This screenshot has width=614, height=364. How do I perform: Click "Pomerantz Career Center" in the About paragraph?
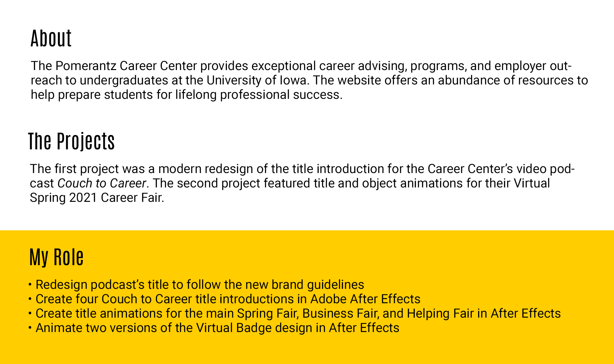[x=126, y=66]
